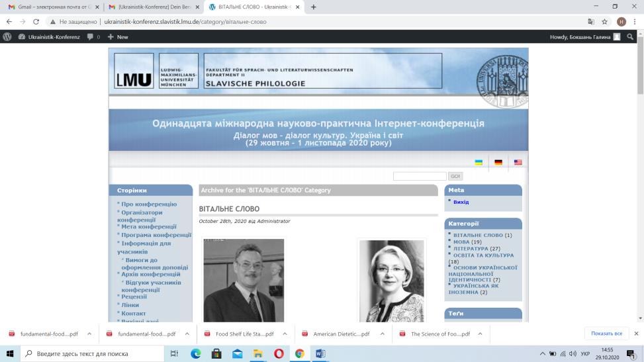This screenshot has height=362, width=644.
Task: Open Про конференцію page link
Action: (149, 204)
